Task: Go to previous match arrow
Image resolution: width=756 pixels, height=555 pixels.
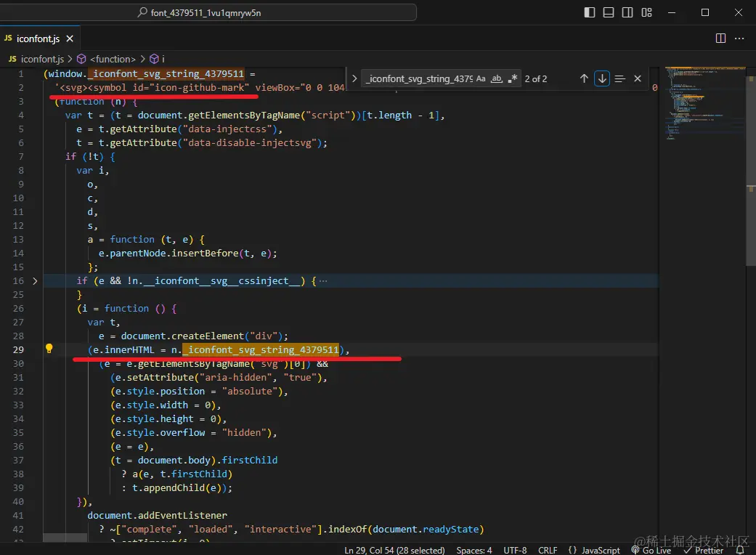Action: click(584, 78)
